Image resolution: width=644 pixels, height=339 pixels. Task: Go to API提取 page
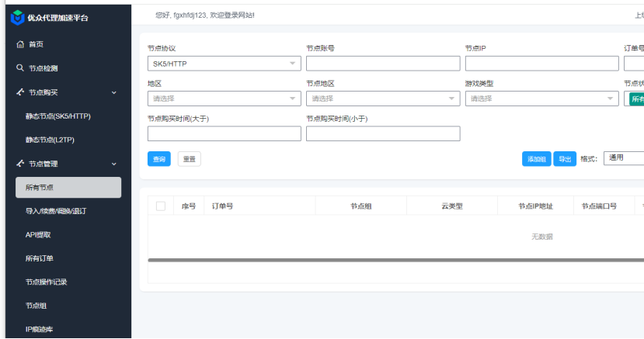coord(38,234)
